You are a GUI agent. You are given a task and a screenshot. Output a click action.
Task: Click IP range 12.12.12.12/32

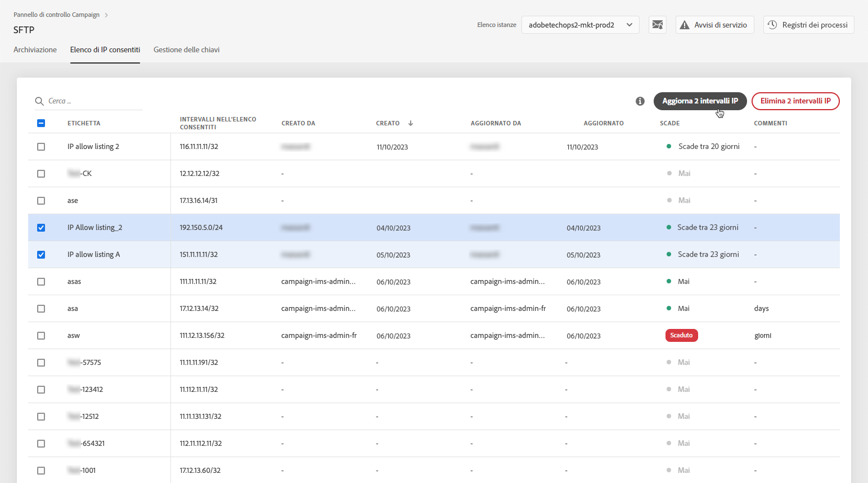click(200, 174)
